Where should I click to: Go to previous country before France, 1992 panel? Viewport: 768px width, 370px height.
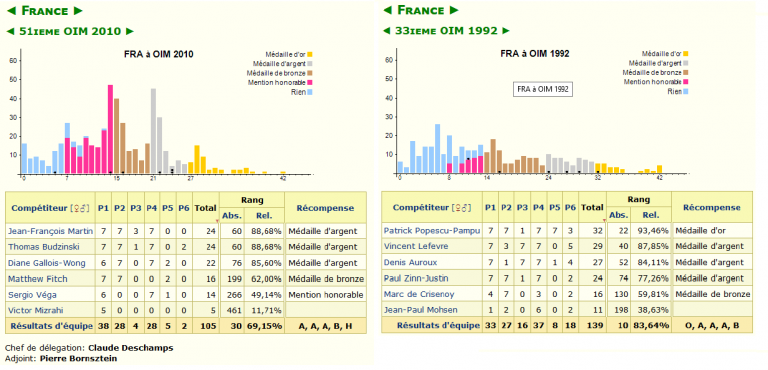click(387, 10)
